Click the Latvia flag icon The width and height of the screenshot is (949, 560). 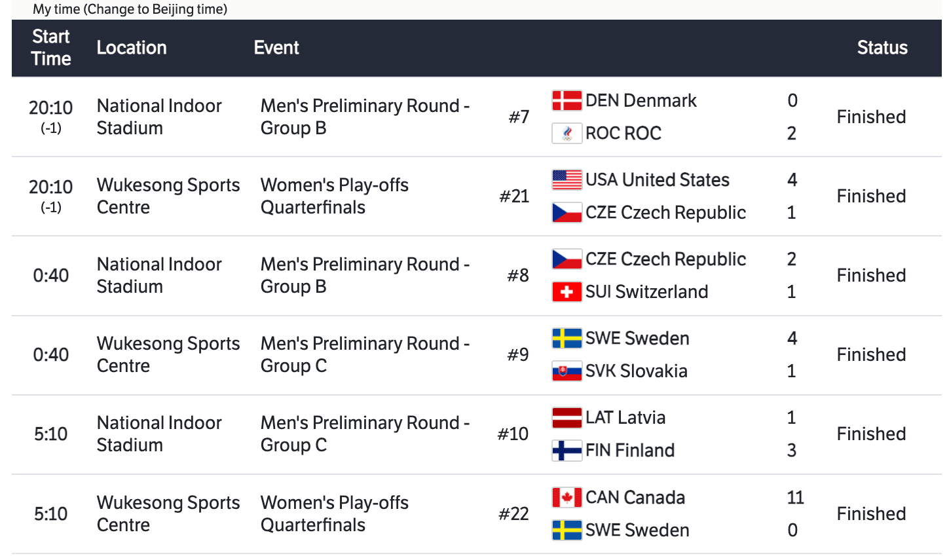tap(567, 418)
